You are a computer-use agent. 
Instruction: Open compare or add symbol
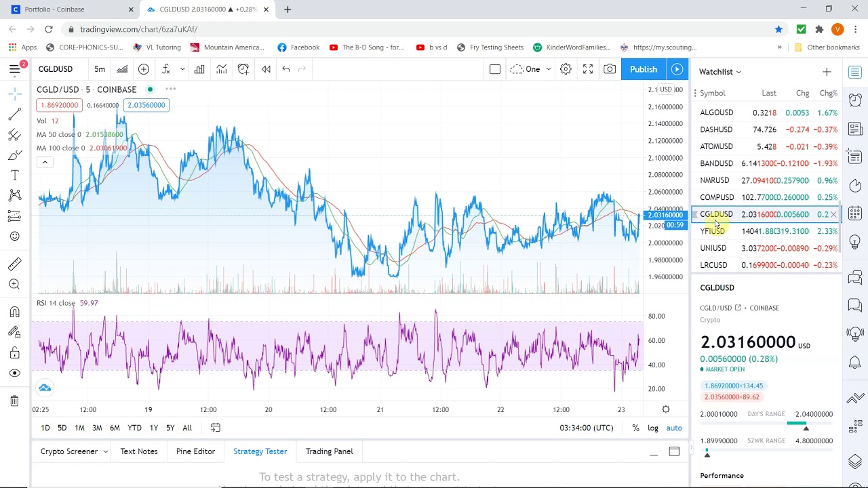[x=144, y=69]
